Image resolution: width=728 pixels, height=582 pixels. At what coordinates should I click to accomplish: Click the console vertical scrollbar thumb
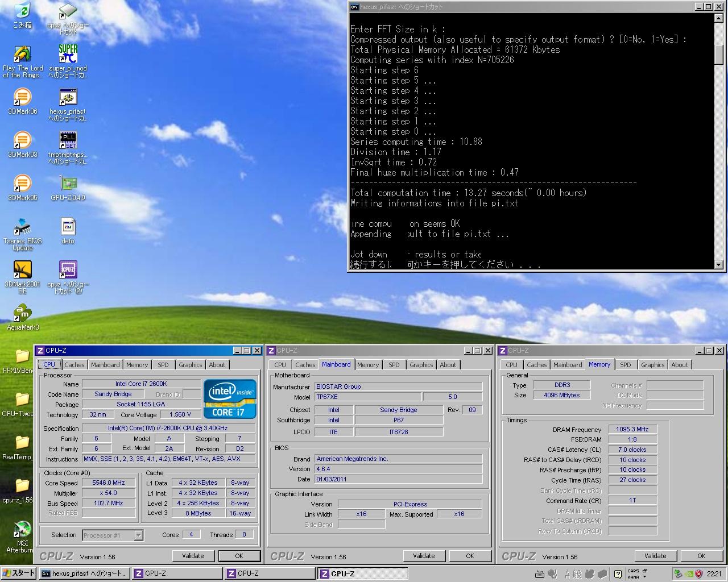coord(718,55)
